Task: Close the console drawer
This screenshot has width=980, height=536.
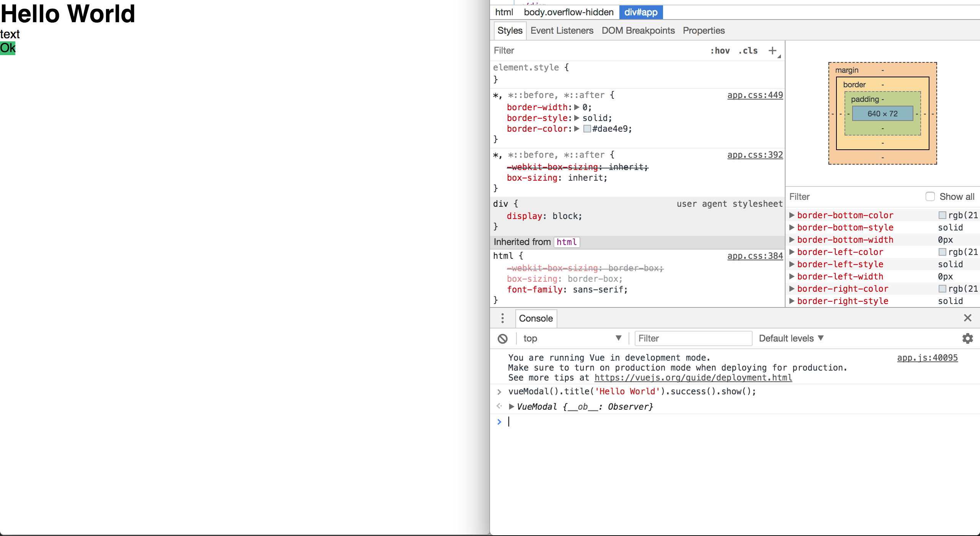Action: pos(967,318)
